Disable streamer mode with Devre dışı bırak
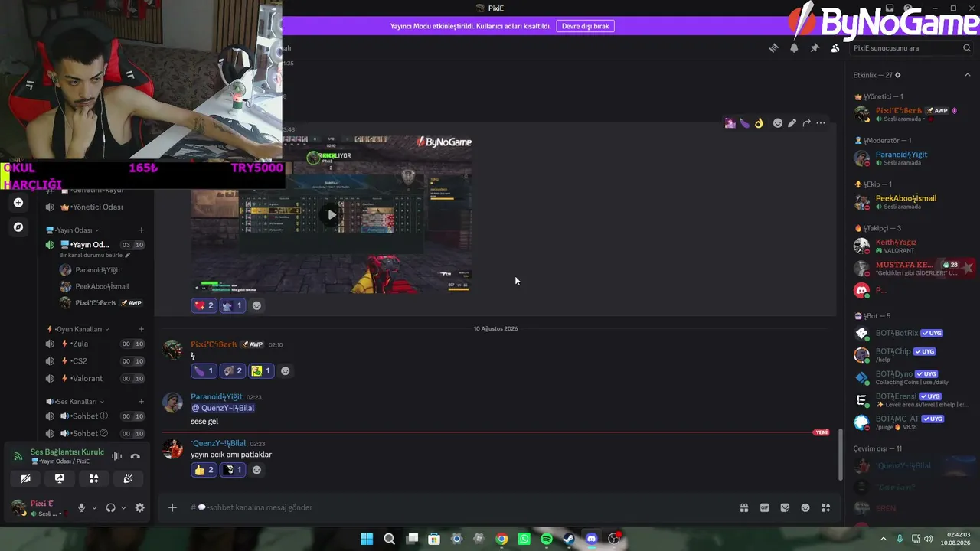 click(585, 26)
